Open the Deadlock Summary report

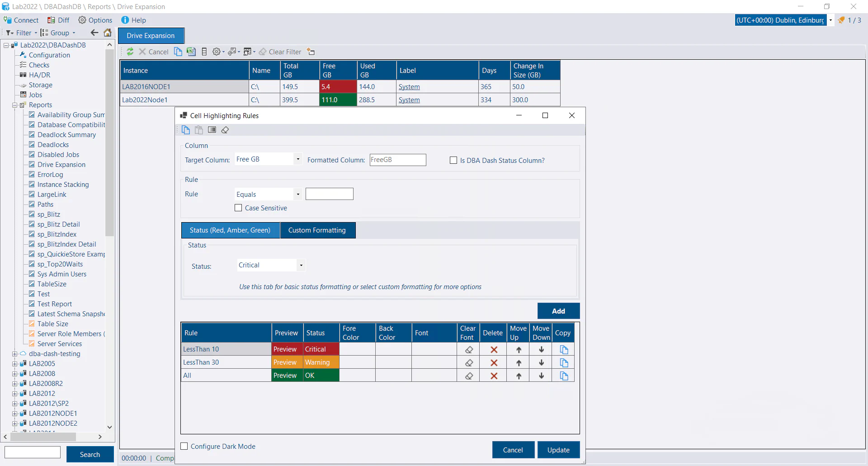[x=66, y=135]
